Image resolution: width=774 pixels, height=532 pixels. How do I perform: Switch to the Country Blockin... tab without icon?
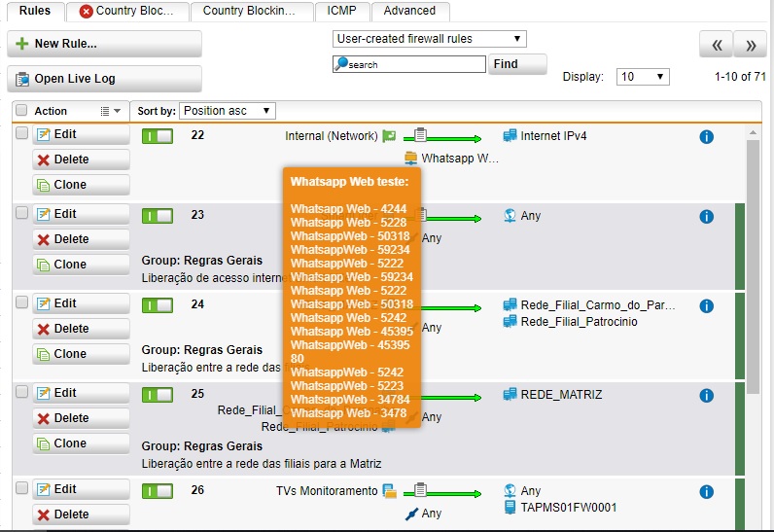252,11
